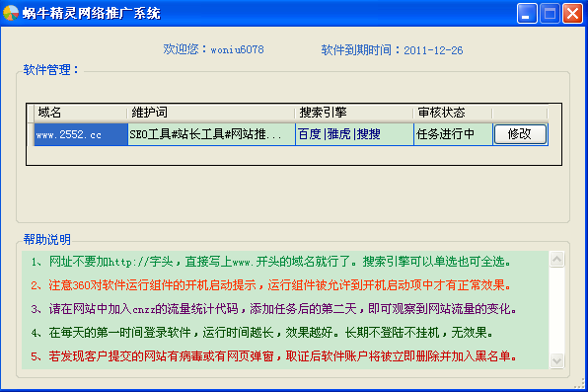Click the 修改 button for www.2552.cc
This screenshot has width=588, height=392.
pos(520,134)
